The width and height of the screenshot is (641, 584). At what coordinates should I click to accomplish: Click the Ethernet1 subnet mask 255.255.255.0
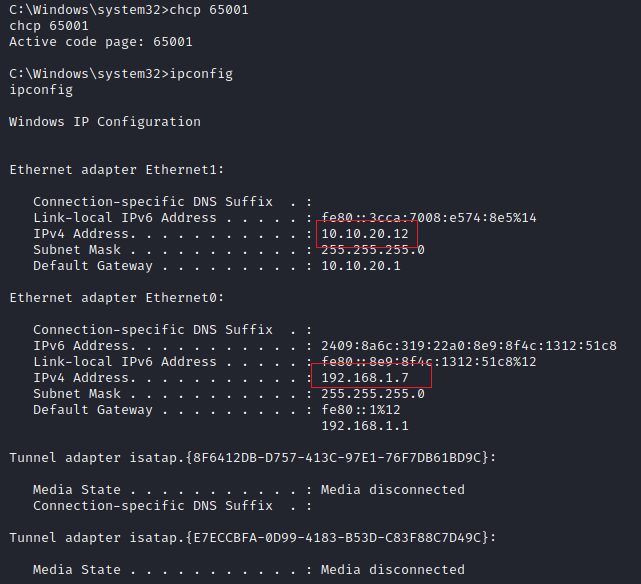pyautogui.click(x=372, y=250)
